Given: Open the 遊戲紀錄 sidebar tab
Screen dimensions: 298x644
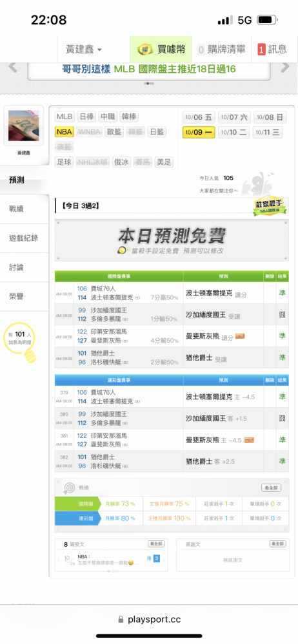Looking at the screenshot, I should (25, 238).
